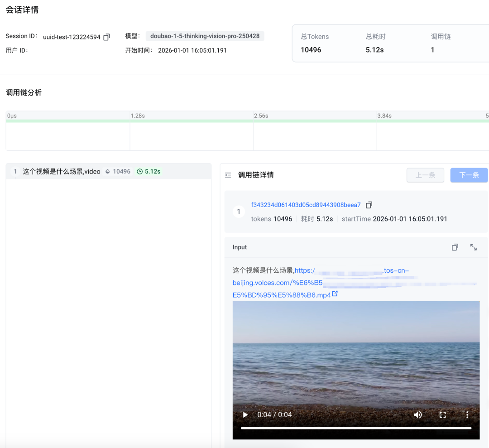Click the 0μs timeline tick label
This screenshot has width=489, height=448.
tap(12, 116)
